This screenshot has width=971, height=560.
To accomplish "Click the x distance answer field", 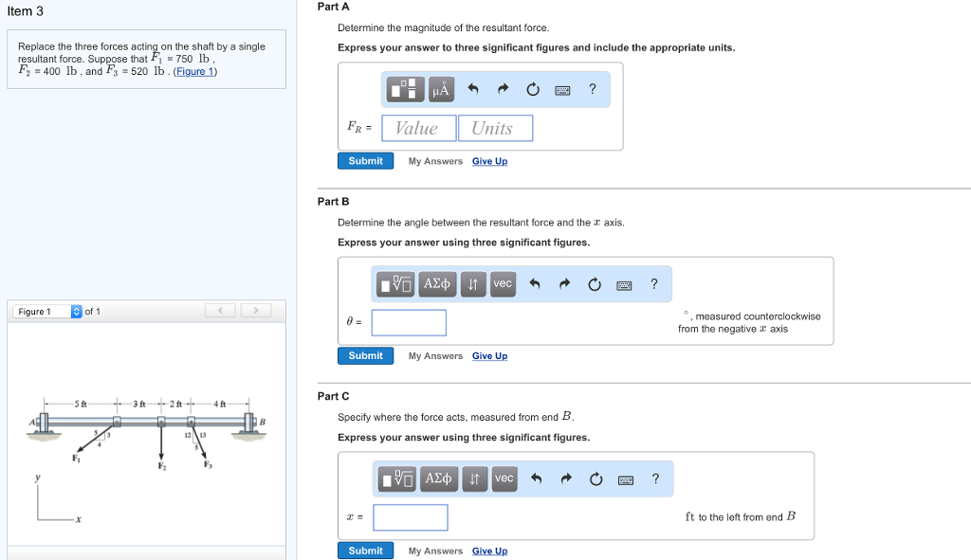I will (x=411, y=518).
